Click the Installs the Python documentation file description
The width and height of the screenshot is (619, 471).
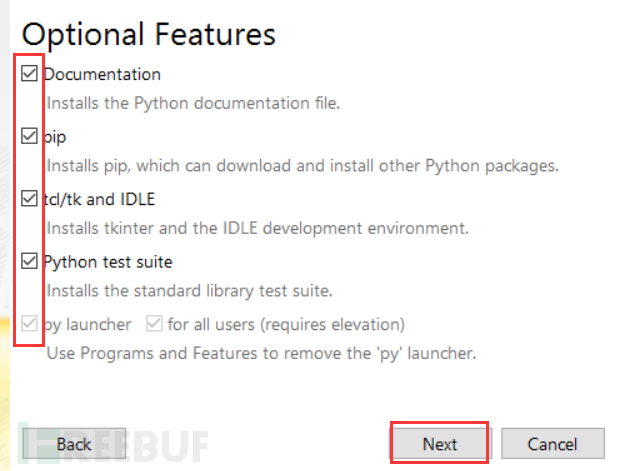click(193, 103)
